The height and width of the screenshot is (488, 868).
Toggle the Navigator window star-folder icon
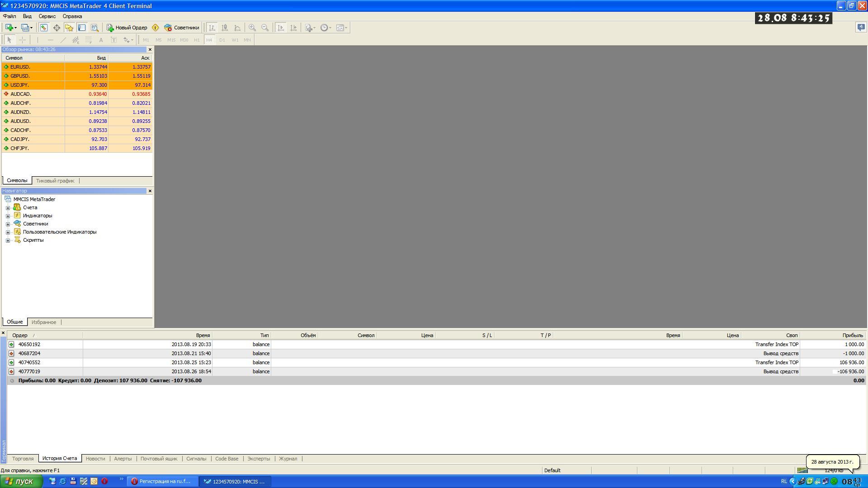[69, 28]
